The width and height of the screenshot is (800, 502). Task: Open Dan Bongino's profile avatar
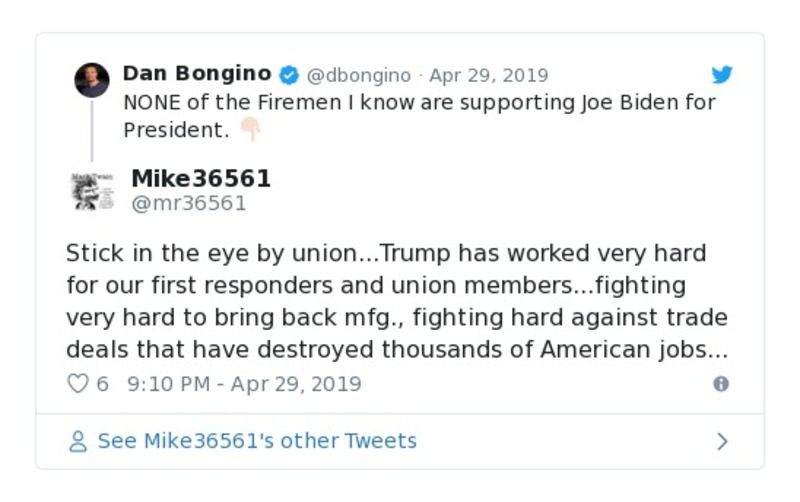click(x=92, y=80)
